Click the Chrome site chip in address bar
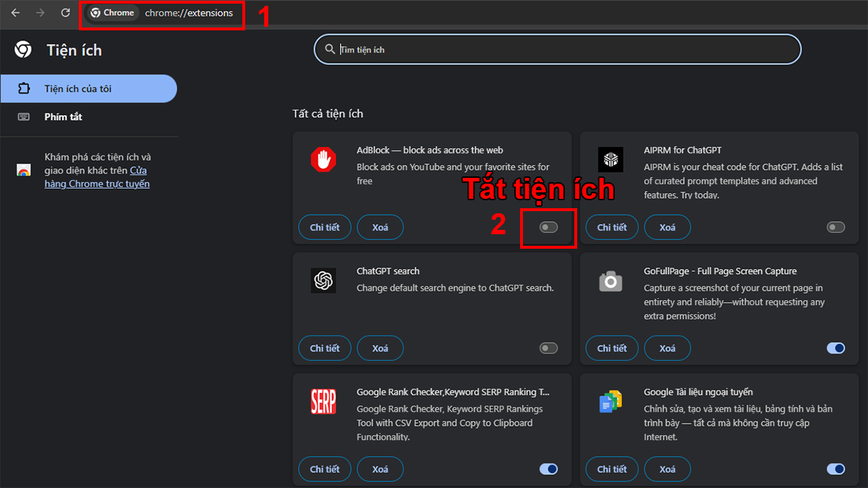The height and width of the screenshot is (488, 868). [112, 13]
